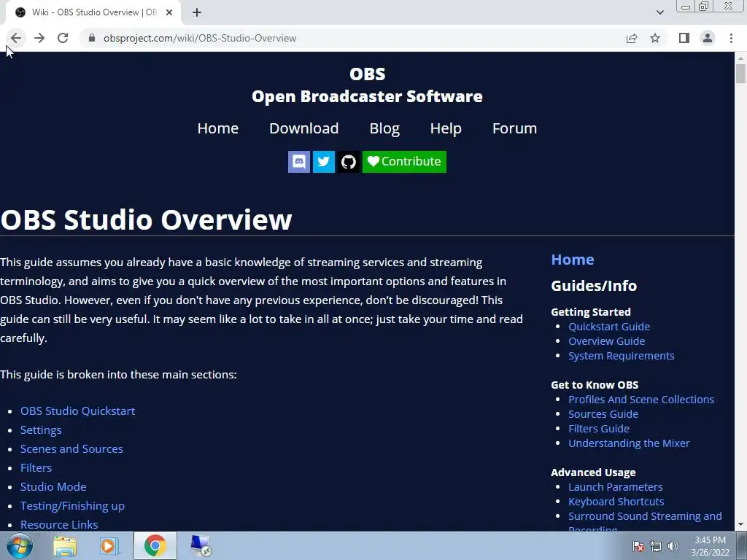Go back using browser back arrow

(x=16, y=38)
